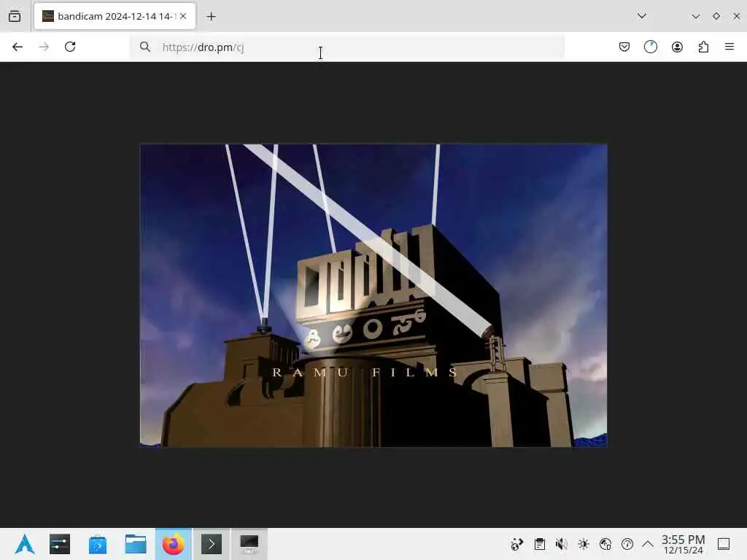Image resolution: width=747 pixels, height=560 pixels.
Task: Open the Extensions puzzle icon
Action: [x=703, y=47]
